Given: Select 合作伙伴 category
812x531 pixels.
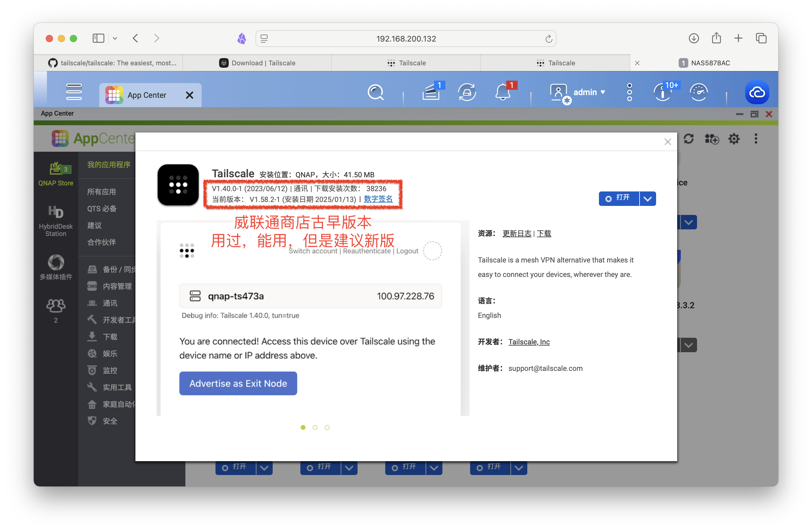Looking at the screenshot, I should (101, 242).
